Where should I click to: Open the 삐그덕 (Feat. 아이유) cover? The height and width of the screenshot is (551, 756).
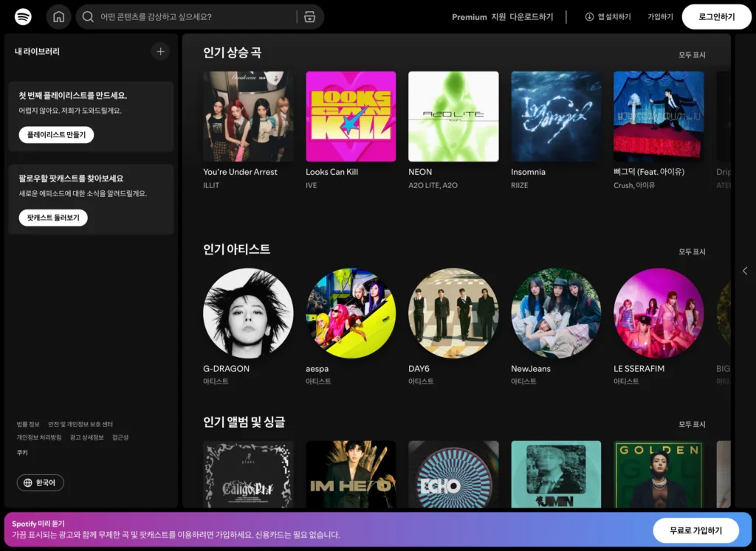(x=659, y=117)
